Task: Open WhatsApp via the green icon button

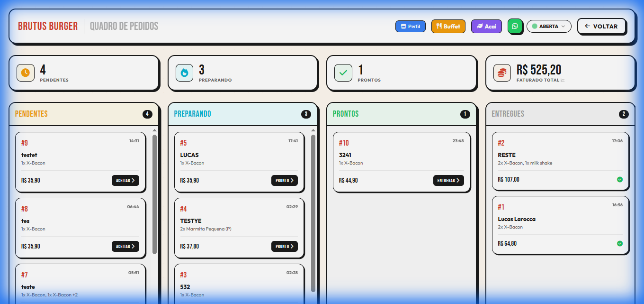Action: 515,27
